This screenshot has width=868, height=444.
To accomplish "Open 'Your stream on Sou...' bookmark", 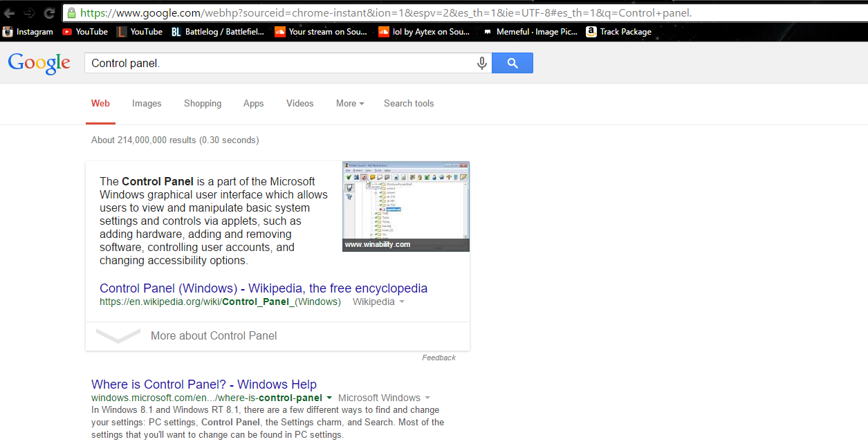I will [x=321, y=32].
